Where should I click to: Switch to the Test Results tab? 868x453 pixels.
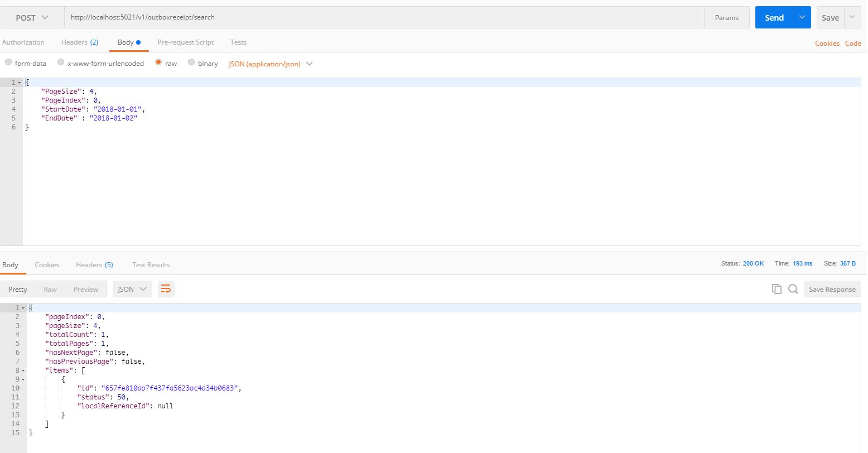[x=151, y=264]
